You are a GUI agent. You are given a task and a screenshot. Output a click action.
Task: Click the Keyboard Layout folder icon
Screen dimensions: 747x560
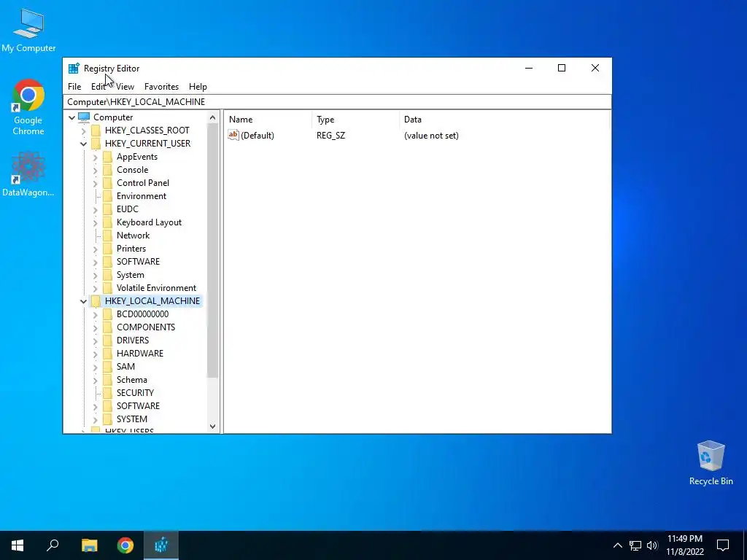(x=108, y=222)
